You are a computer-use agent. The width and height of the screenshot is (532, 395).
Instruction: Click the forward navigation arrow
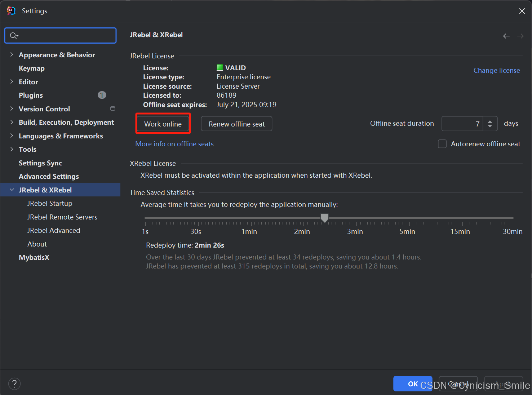click(520, 36)
